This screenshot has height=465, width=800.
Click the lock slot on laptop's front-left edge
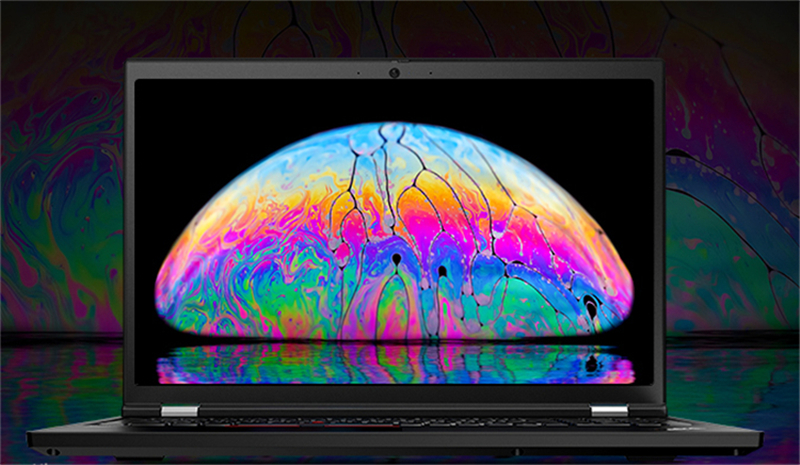click(52, 451)
